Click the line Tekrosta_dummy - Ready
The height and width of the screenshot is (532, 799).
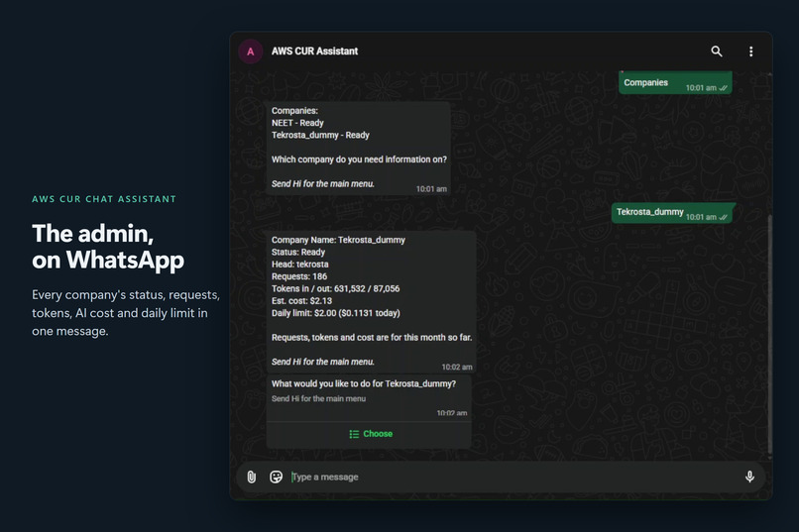320,135
